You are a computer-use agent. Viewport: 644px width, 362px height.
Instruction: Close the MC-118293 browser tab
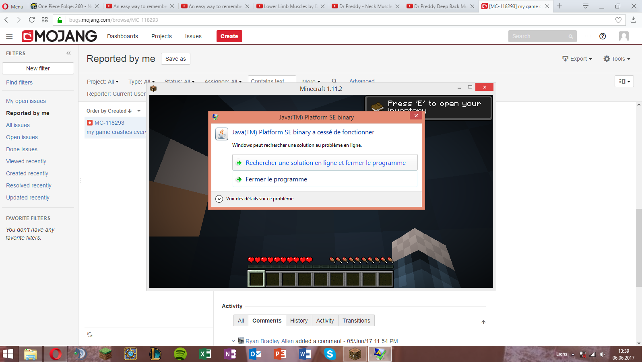pos(547,6)
